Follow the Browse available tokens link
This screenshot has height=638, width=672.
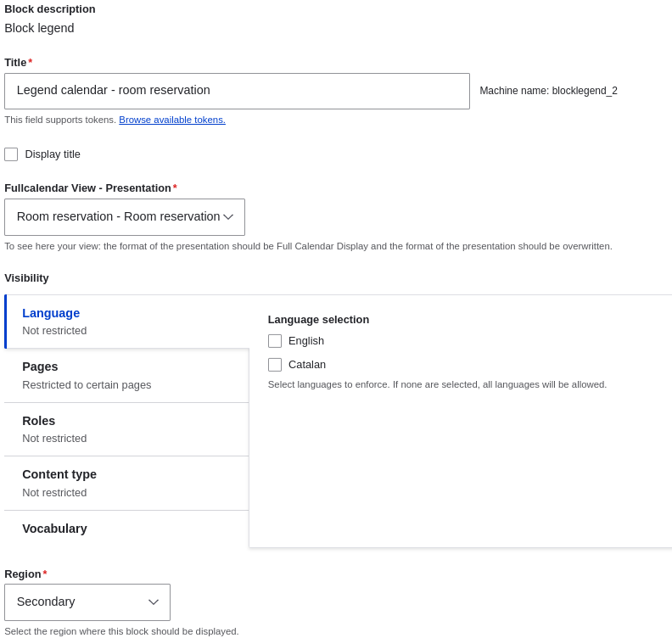pos(172,120)
